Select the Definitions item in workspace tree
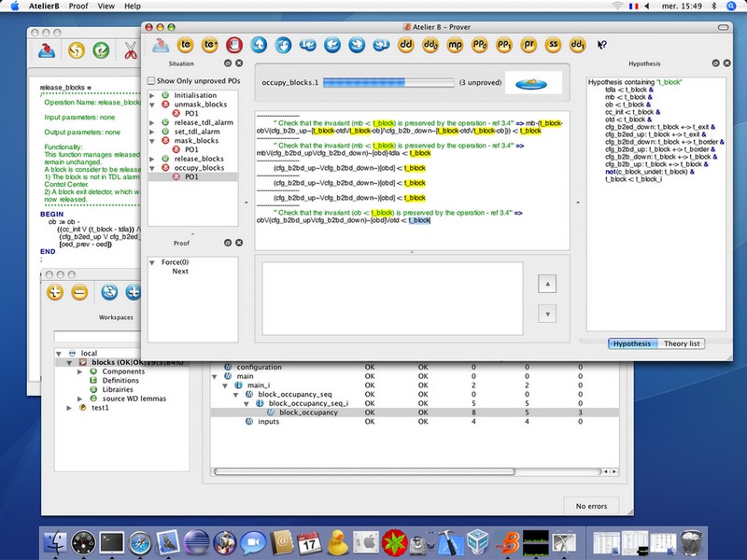 click(120, 381)
